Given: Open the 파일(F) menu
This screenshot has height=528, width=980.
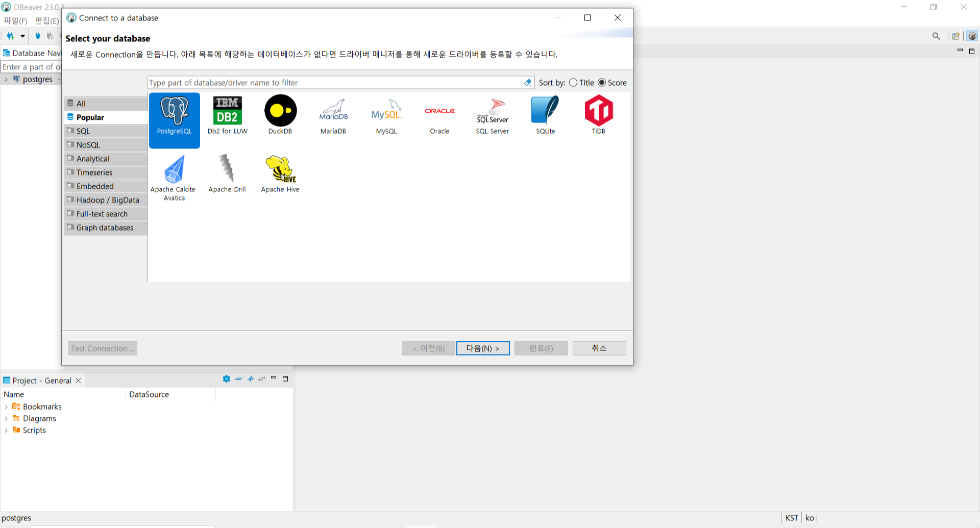Looking at the screenshot, I should pos(15,20).
